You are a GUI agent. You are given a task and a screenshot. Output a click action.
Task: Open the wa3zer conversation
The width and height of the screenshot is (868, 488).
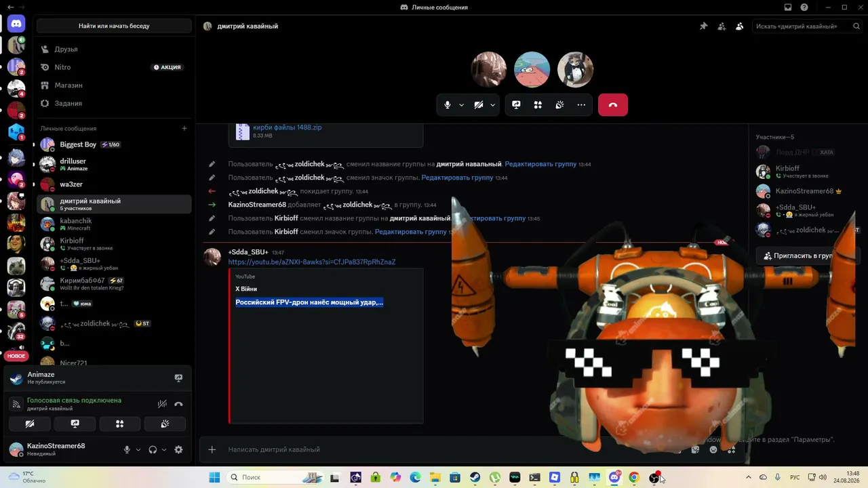click(x=114, y=184)
